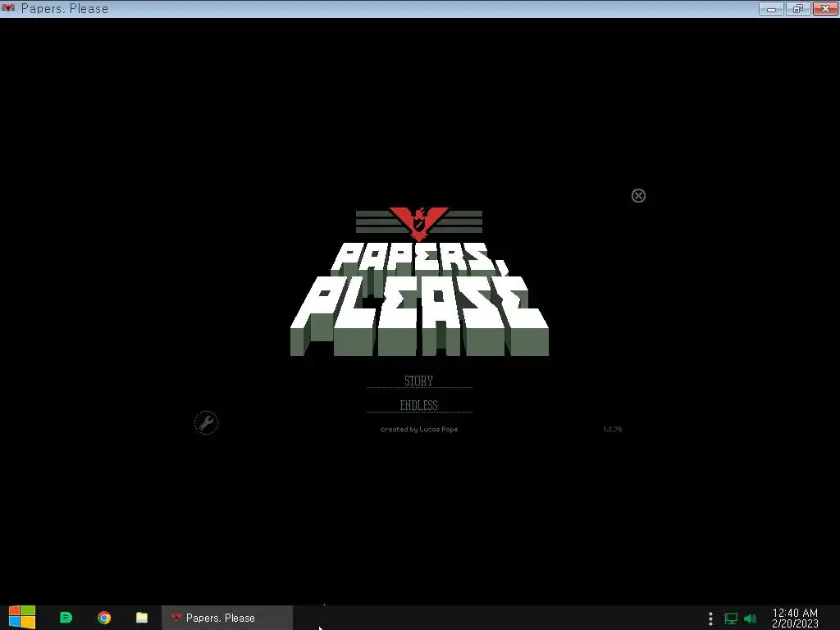The width and height of the screenshot is (840, 630).
Task: Quit game using circled X icon
Action: (638, 196)
